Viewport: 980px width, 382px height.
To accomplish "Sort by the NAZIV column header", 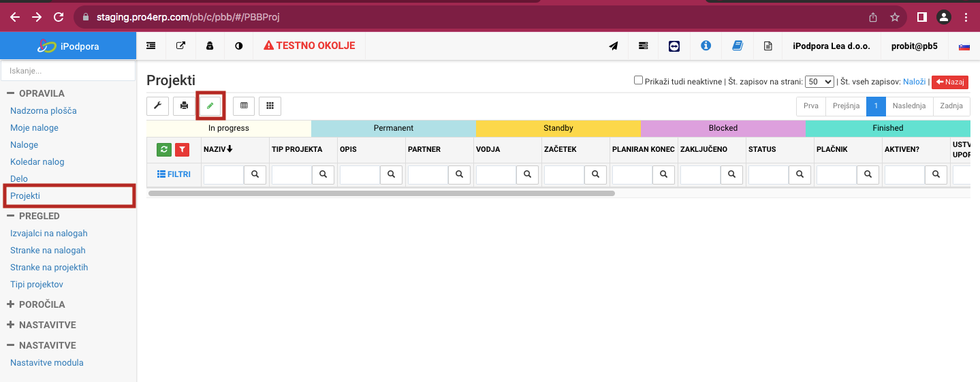I will [x=218, y=149].
